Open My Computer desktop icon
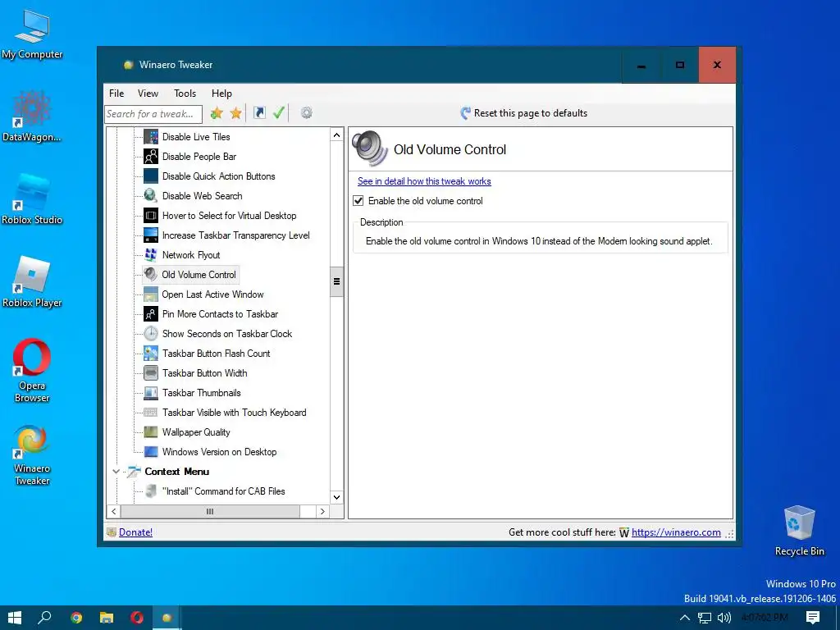The height and width of the screenshot is (630, 840). tap(32, 34)
